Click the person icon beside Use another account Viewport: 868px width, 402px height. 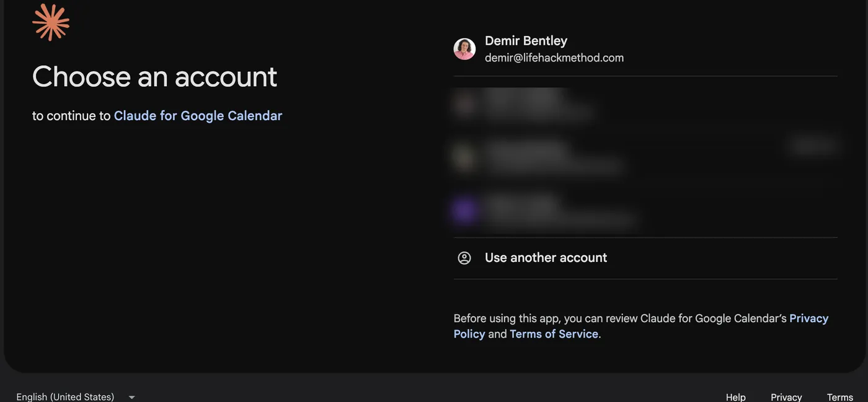(x=464, y=258)
